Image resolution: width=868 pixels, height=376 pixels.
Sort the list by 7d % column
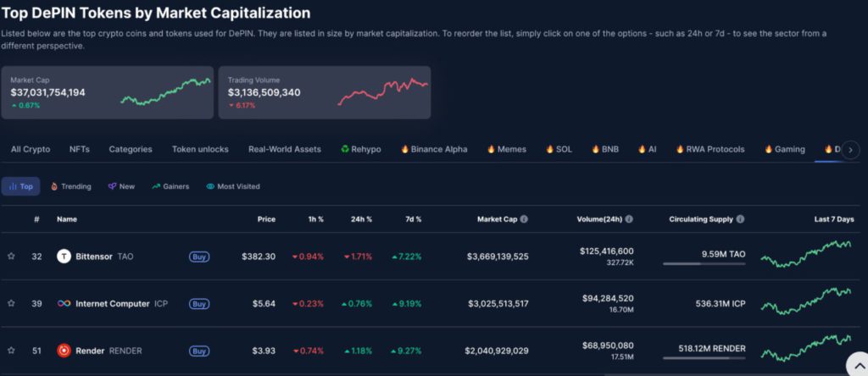(x=412, y=219)
